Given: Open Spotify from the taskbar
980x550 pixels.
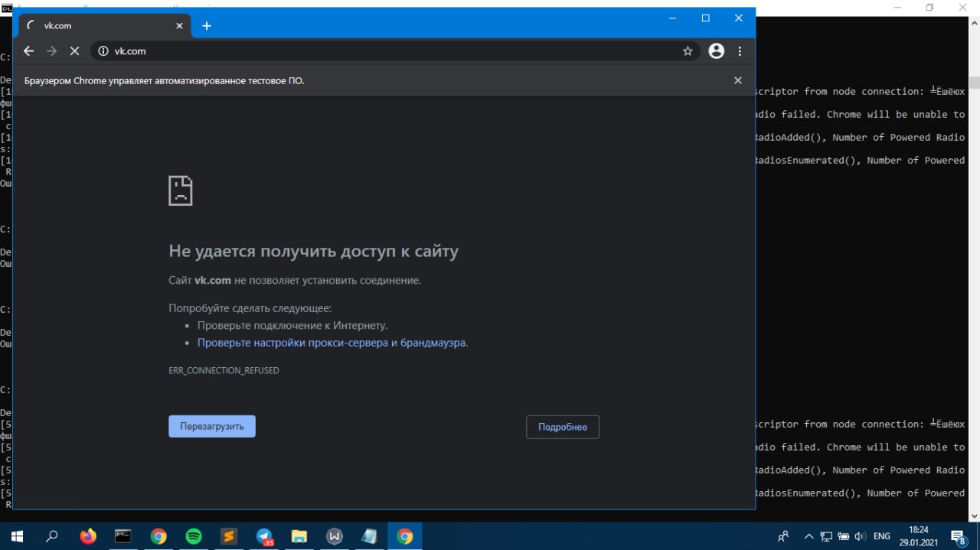Looking at the screenshot, I should click(x=194, y=536).
